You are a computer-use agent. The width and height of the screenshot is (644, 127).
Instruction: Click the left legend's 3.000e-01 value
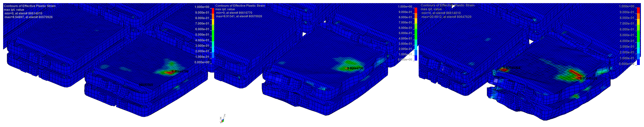[202, 46]
